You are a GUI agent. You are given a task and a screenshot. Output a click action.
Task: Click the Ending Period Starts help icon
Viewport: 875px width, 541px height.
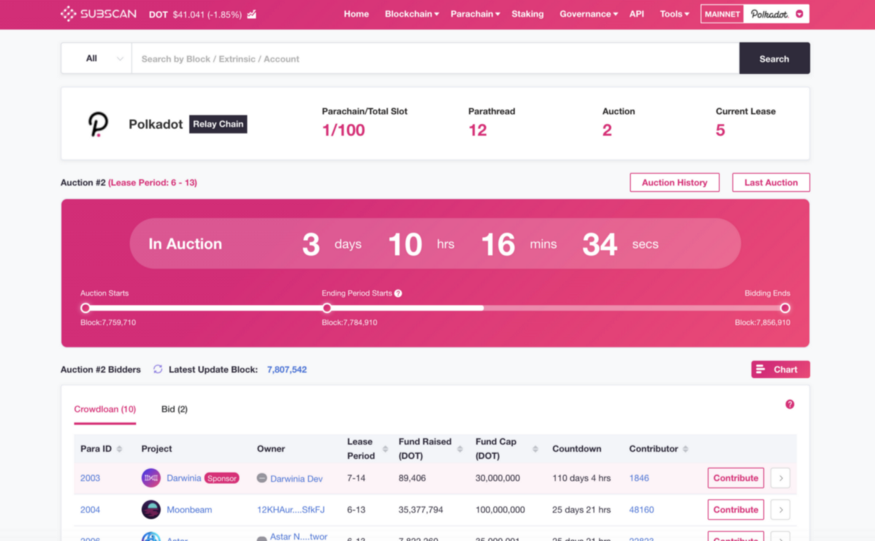(x=398, y=293)
